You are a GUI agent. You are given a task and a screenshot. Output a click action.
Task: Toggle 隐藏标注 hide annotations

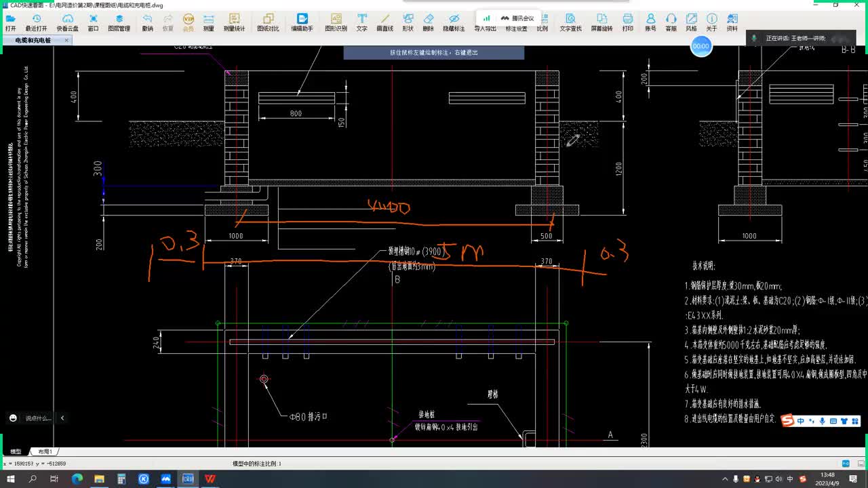[x=454, y=23]
